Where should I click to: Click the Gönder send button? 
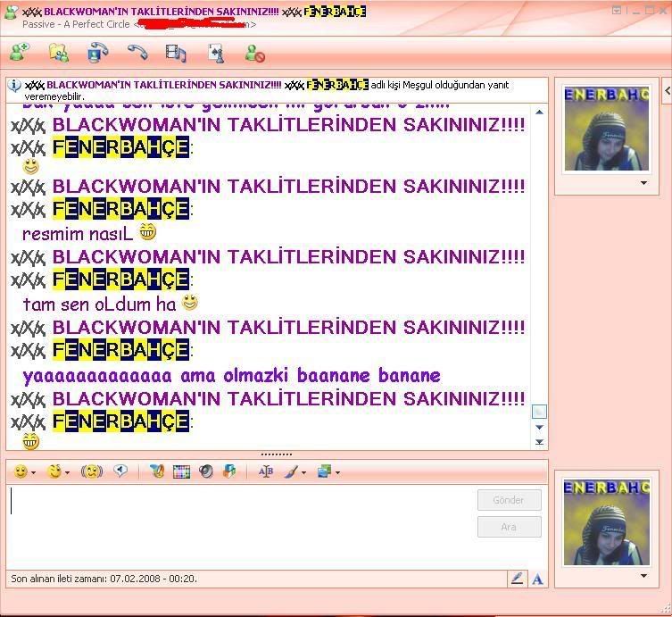(x=510, y=500)
